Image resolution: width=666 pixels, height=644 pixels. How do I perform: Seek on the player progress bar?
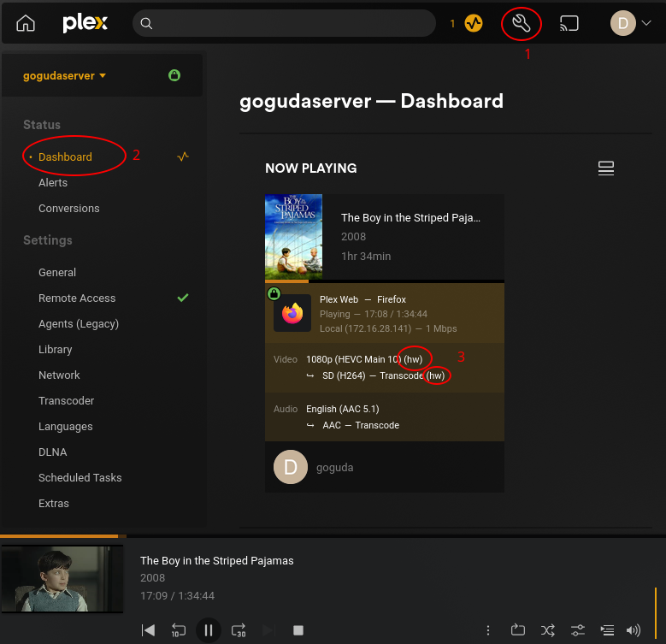pos(333,536)
